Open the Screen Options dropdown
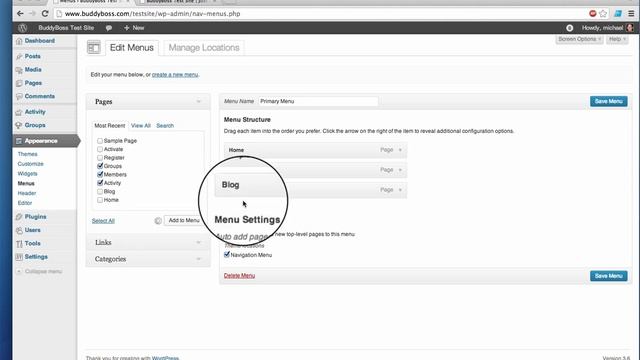 pos(579,39)
